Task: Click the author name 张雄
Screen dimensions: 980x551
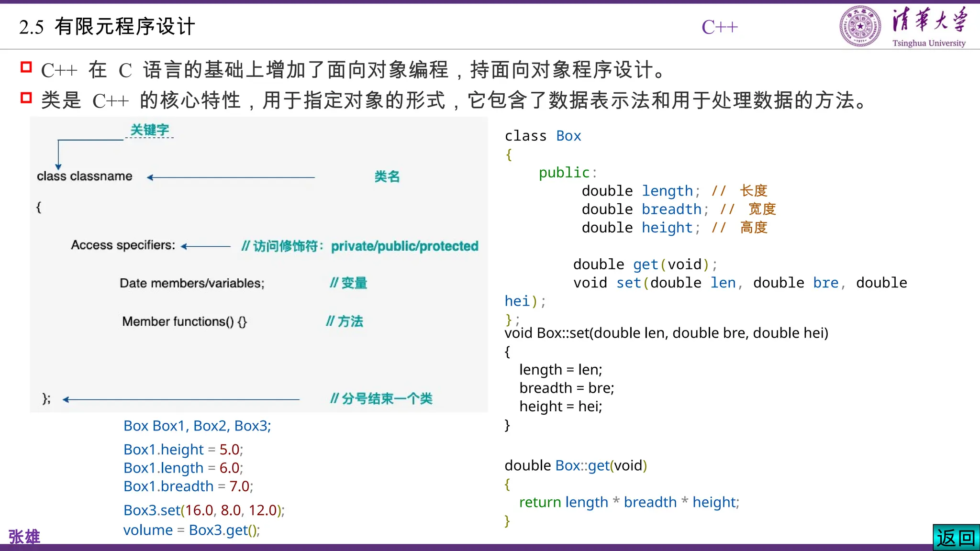Action: 24,537
